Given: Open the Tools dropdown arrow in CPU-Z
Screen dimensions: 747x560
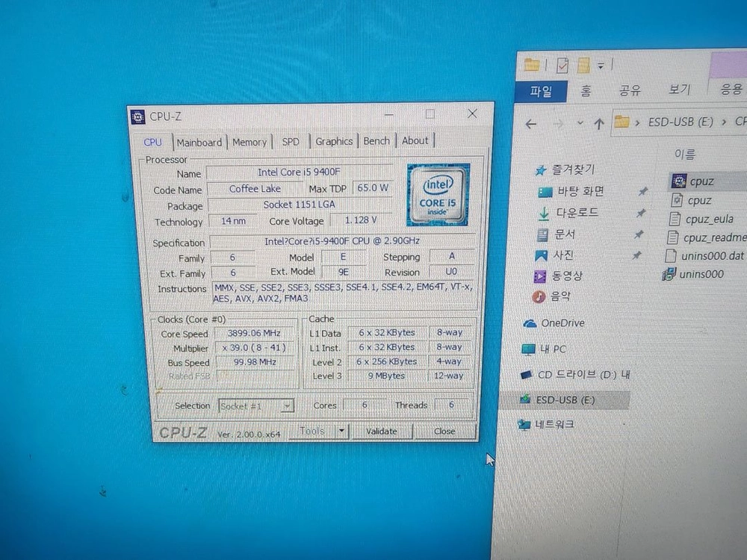Looking at the screenshot, I should [x=342, y=431].
